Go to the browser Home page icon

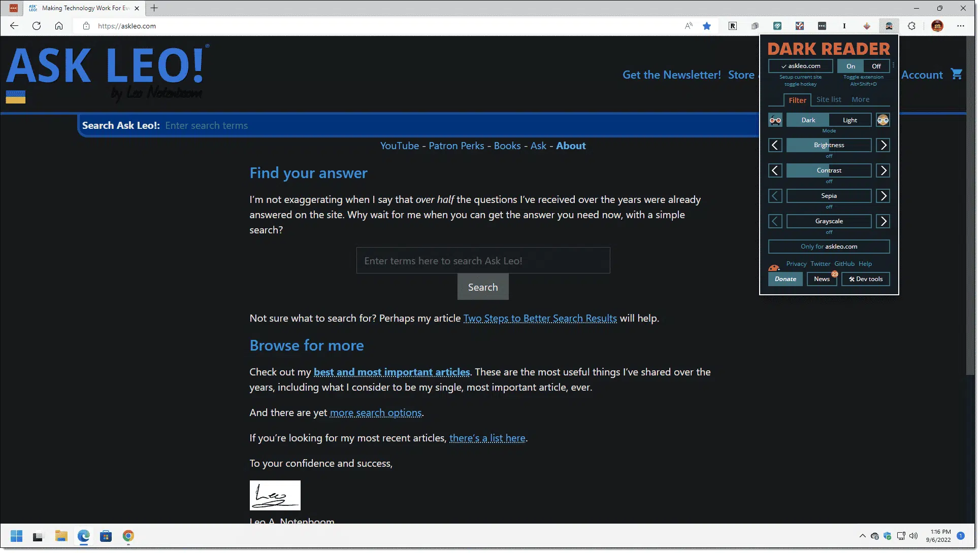pos(59,26)
